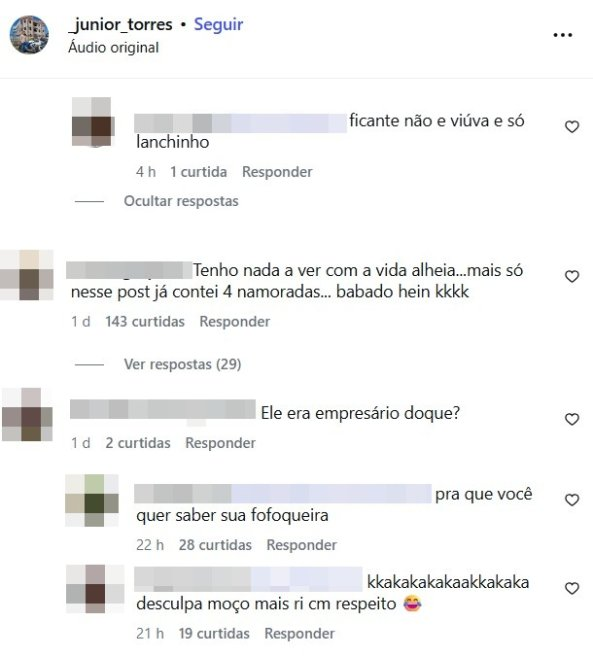Reply to the 'lanchinho' comment

[277, 172]
